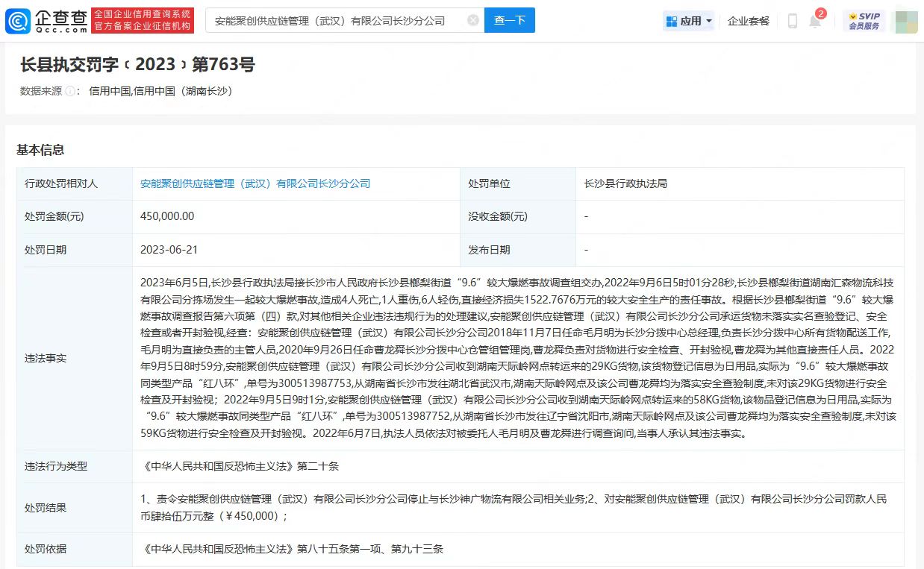This screenshot has width=924, height=569.
Task: Select the penalty result description text
Action: pos(513,507)
